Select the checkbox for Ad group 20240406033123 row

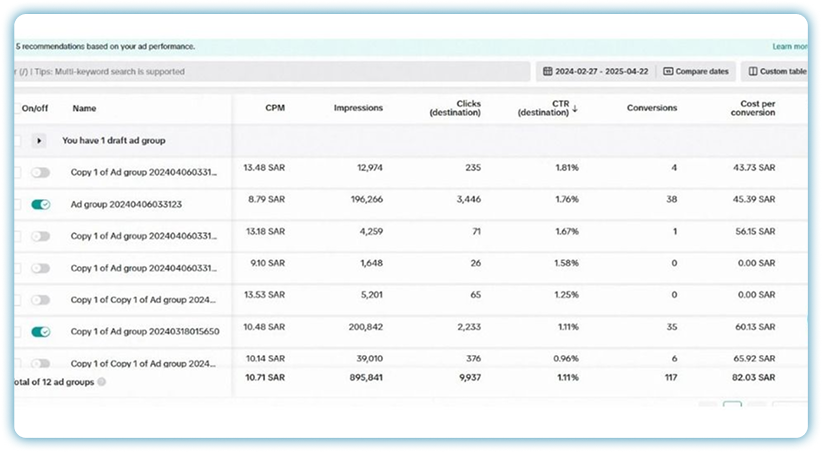[x=17, y=204]
